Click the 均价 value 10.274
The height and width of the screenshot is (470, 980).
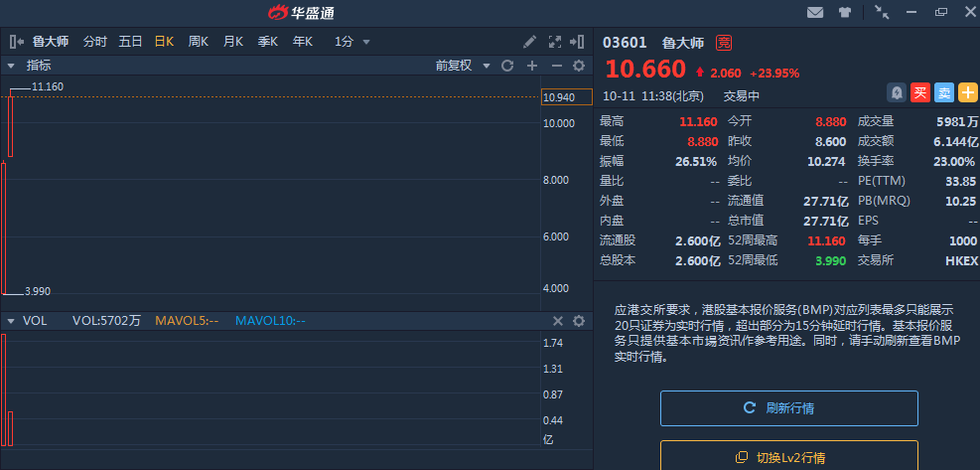coord(826,161)
